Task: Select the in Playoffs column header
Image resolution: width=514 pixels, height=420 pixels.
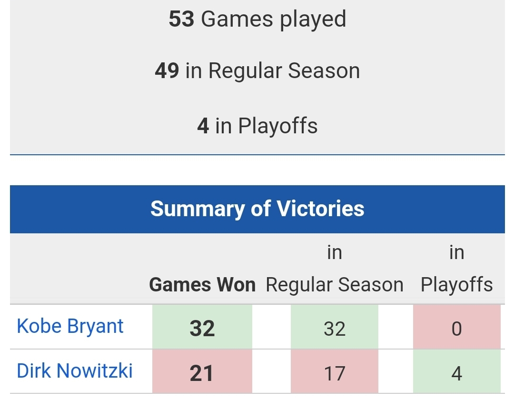Action: pos(456,269)
